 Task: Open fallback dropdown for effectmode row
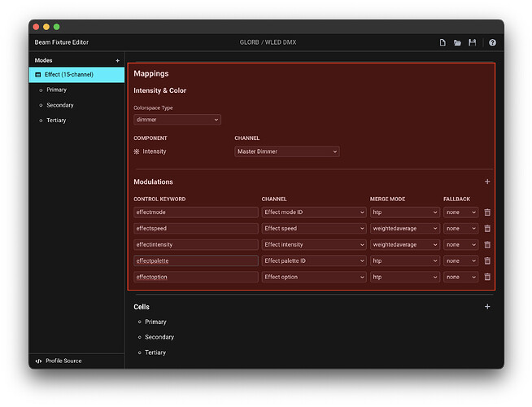click(x=460, y=212)
